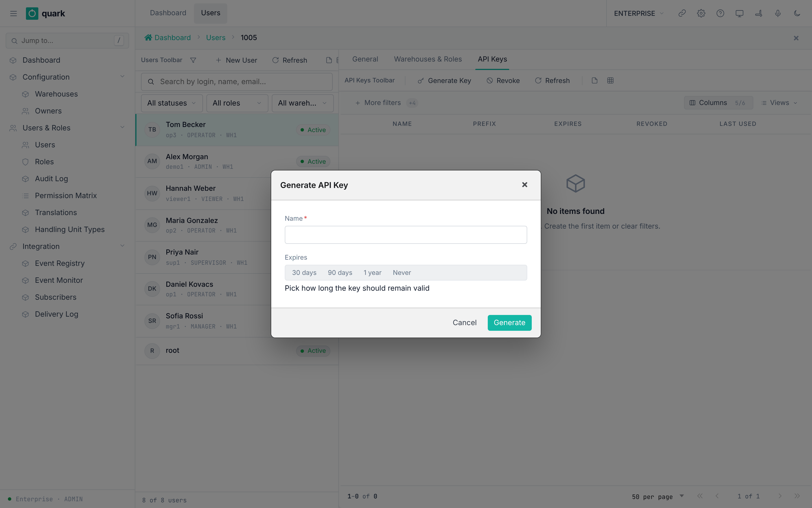
Task: Select Never expiry option
Action: (x=402, y=272)
